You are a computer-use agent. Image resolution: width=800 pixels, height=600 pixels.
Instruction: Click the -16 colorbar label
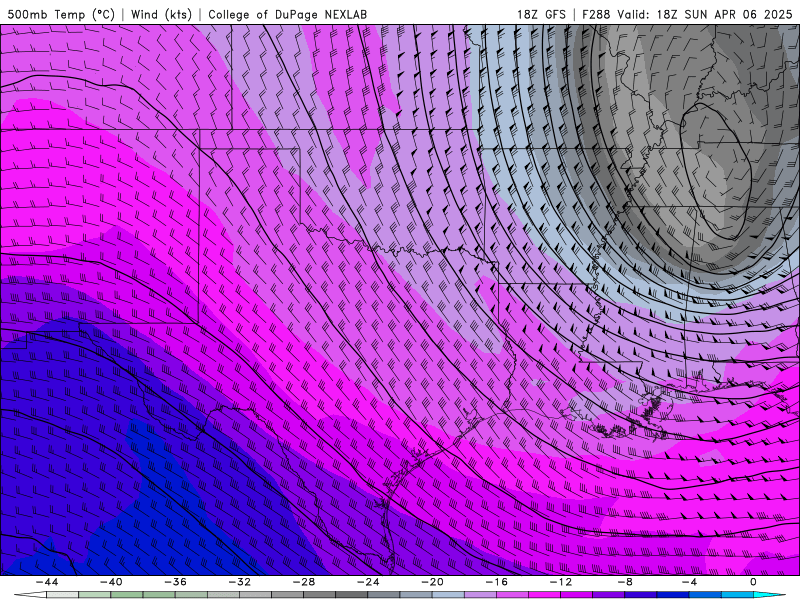[x=497, y=582]
